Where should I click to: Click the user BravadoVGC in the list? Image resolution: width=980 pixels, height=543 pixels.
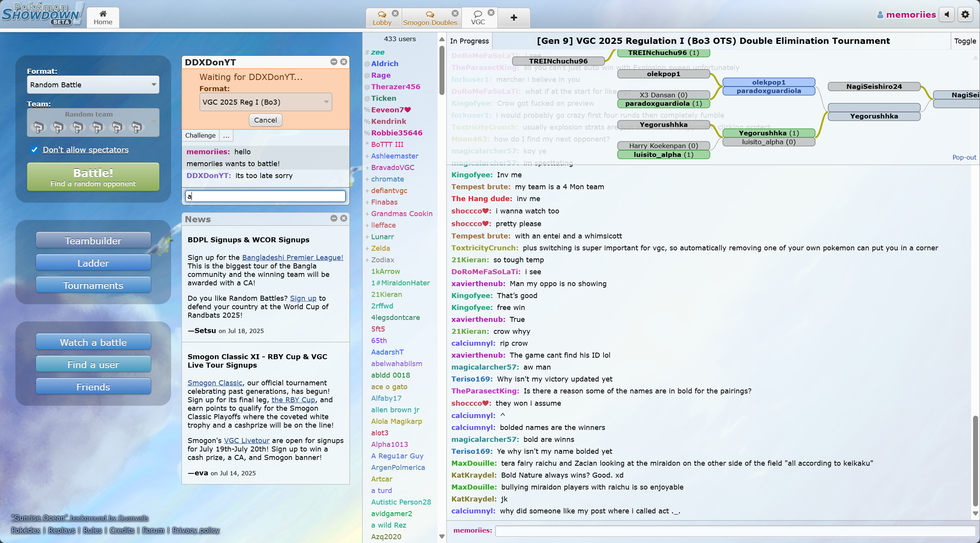393,167
